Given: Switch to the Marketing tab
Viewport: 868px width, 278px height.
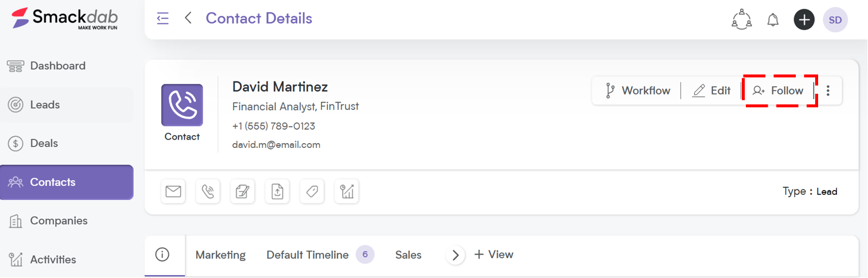Looking at the screenshot, I should [221, 255].
